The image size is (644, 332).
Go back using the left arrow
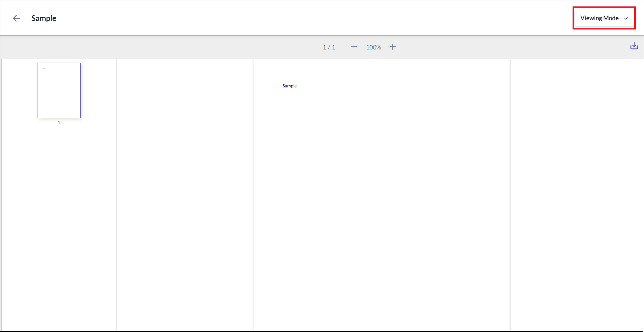point(16,18)
